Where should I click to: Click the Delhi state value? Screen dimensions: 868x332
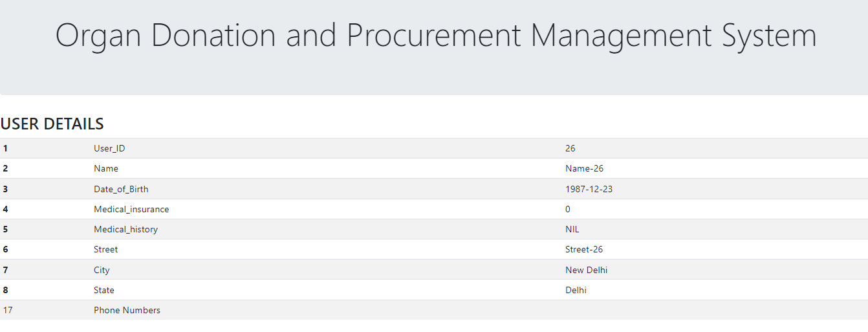576,290
